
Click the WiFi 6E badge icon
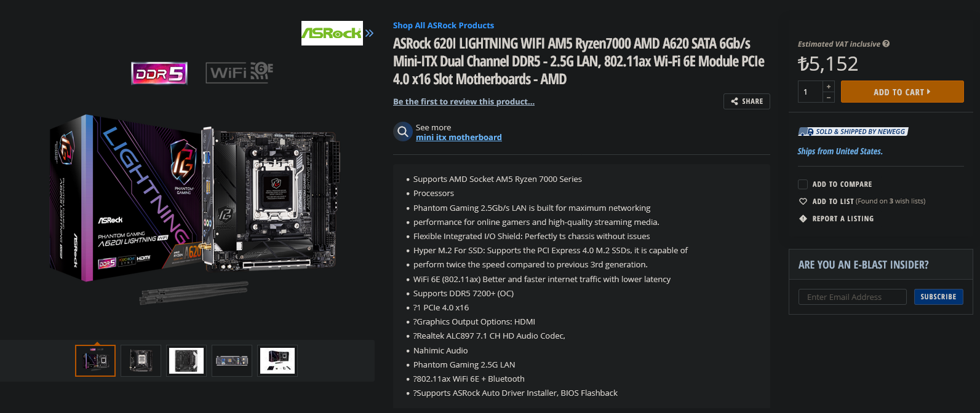coord(239,73)
